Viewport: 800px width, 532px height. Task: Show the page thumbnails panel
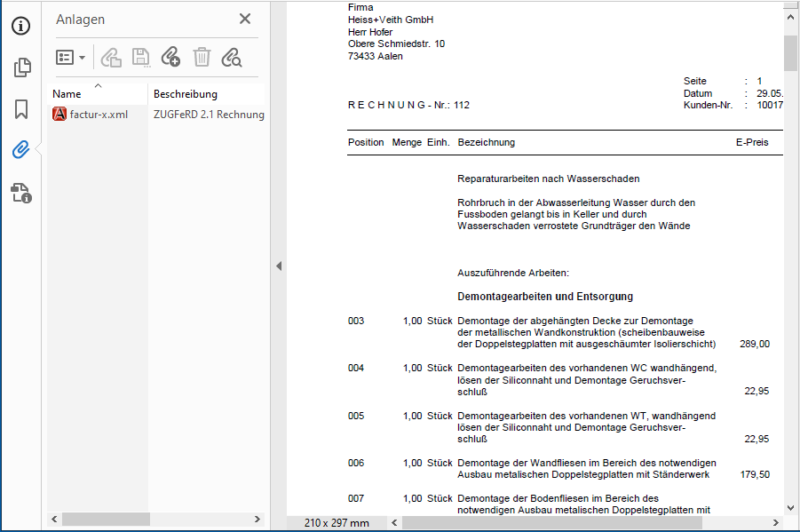[x=21, y=67]
